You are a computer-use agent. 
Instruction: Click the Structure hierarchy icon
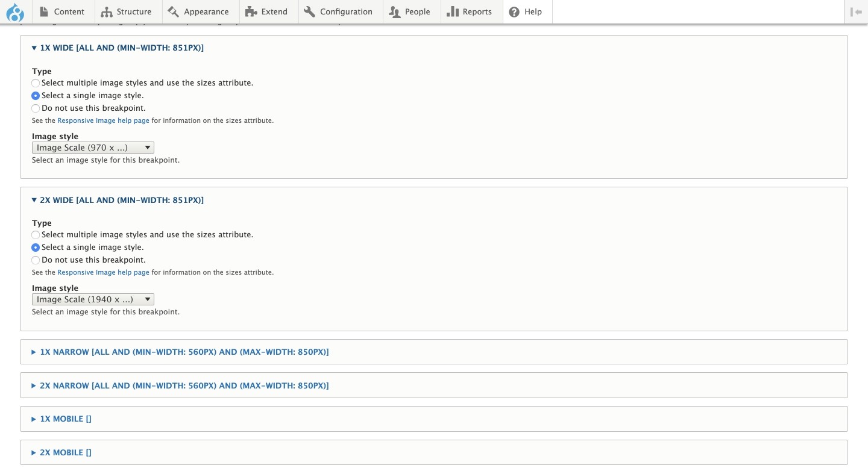coord(107,12)
